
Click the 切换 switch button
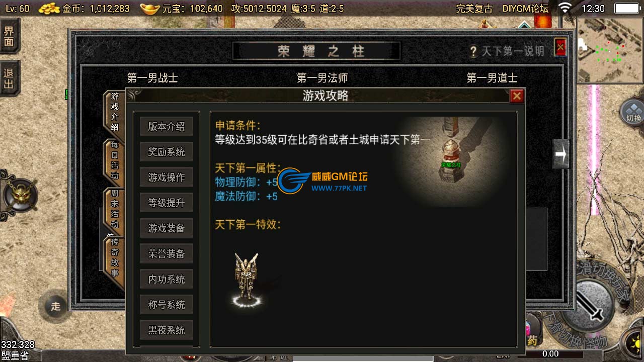[632, 113]
